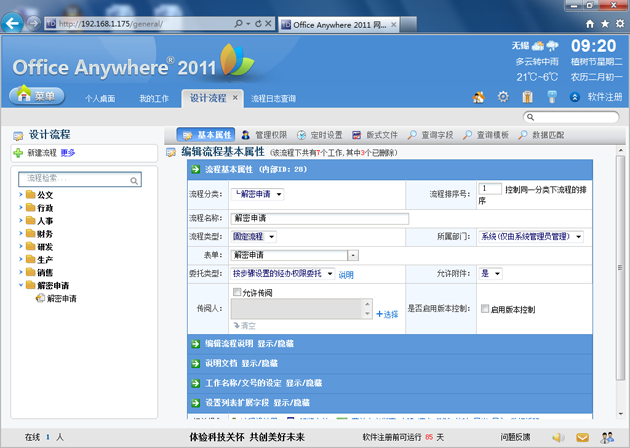
Task: Check the 启用版本控制 checkbox
Action: click(485, 309)
